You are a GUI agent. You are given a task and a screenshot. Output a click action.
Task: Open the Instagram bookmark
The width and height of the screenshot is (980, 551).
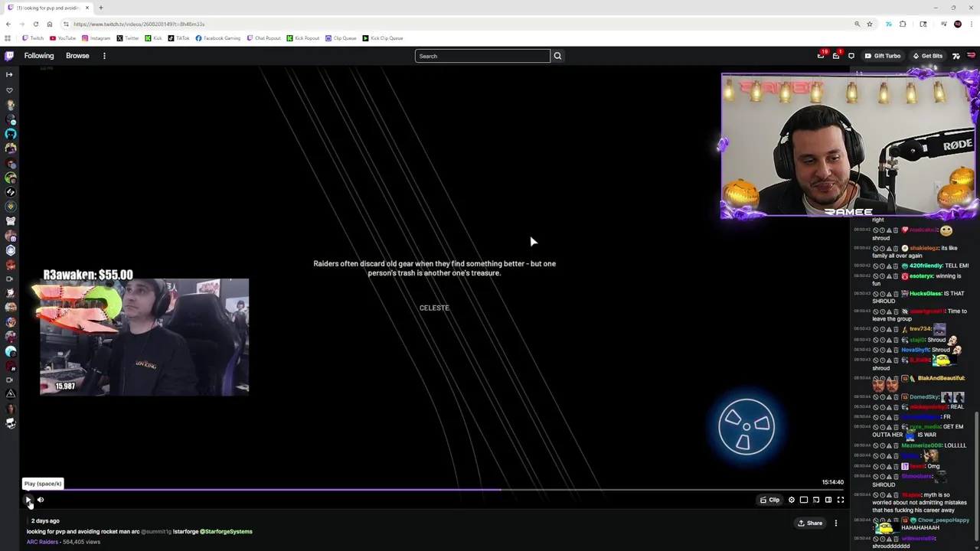click(96, 38)
